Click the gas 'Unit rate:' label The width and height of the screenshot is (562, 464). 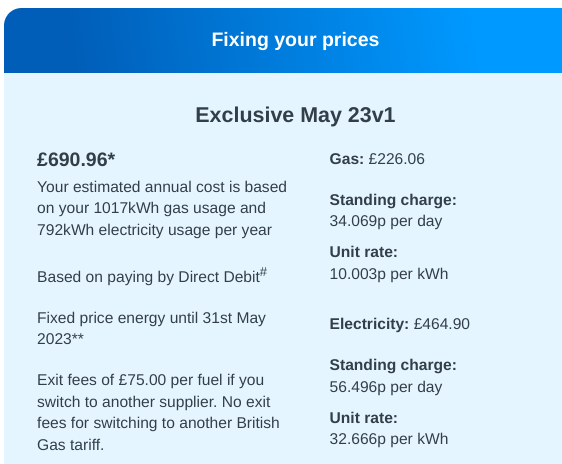tap(363, 252)
